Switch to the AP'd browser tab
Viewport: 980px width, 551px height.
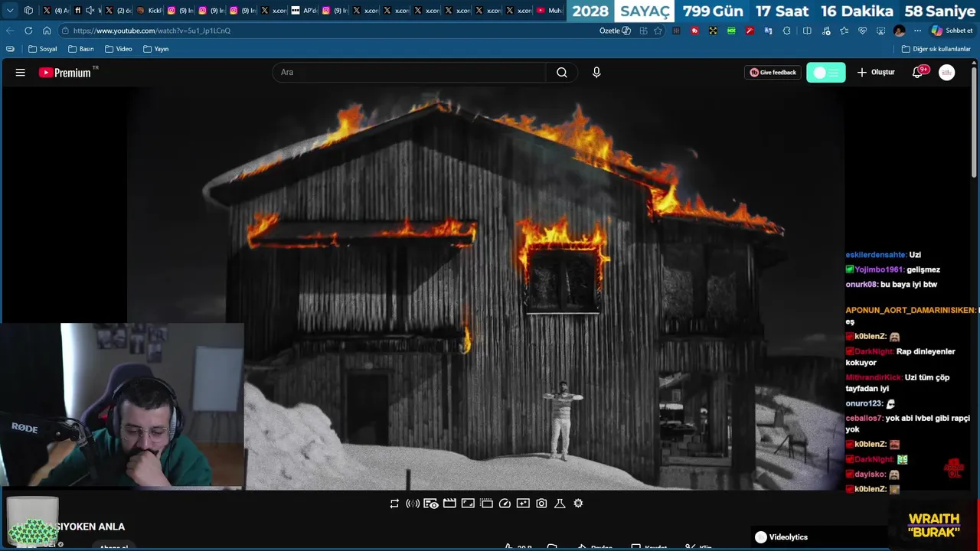pyautogui.click(x=304, y=11)
